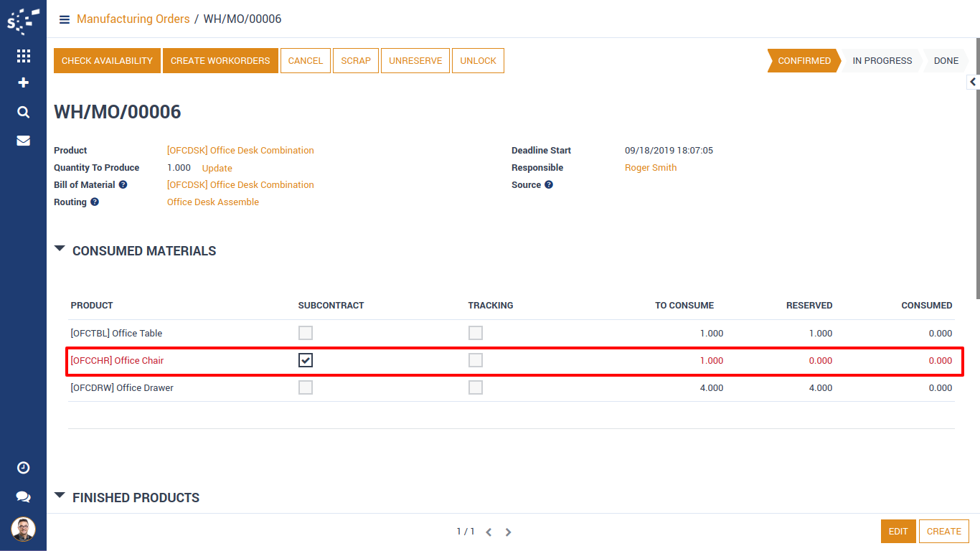The image size is (980, 551).
Task: Click the plus icon in sidebar
Action: (23, 83)
